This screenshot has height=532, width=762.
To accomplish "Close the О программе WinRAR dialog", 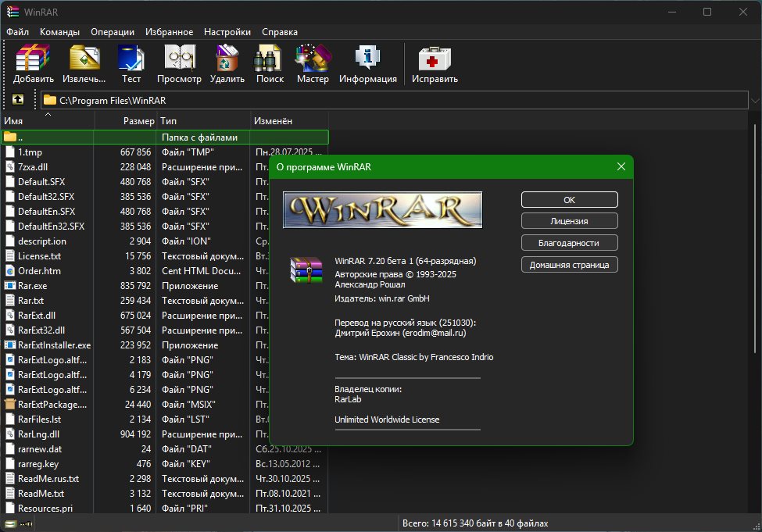I will point(621,166).
